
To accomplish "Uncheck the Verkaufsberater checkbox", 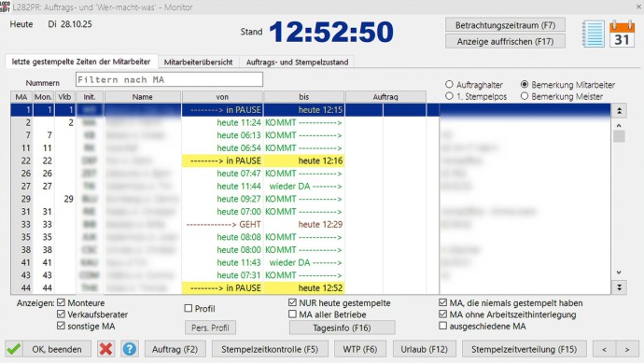I will coord(62,314).
